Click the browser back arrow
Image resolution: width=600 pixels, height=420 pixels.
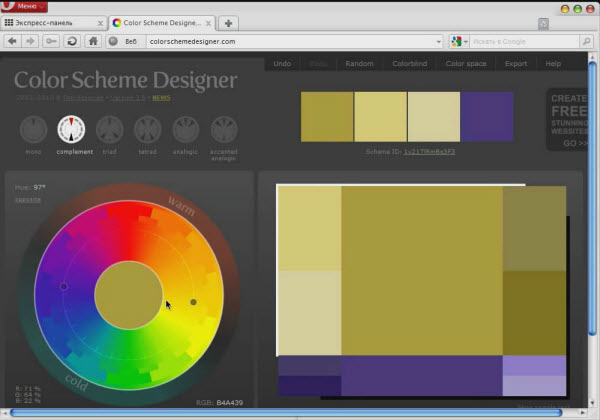click(13, 41)
